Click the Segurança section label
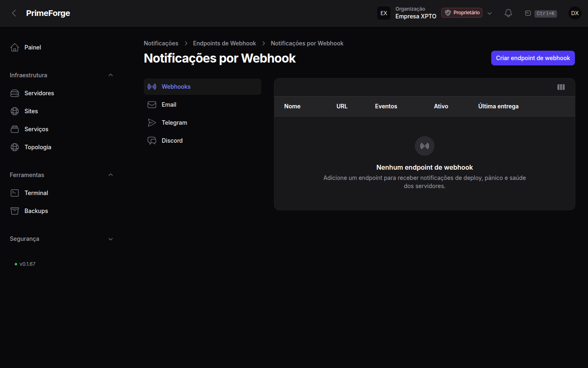 pos(24,239)
